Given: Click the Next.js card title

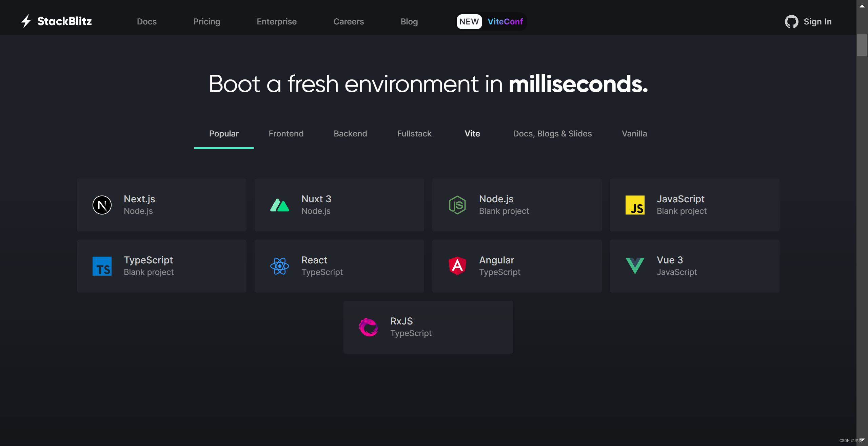Looking at the screenshot, I should [x=139, y=199].
